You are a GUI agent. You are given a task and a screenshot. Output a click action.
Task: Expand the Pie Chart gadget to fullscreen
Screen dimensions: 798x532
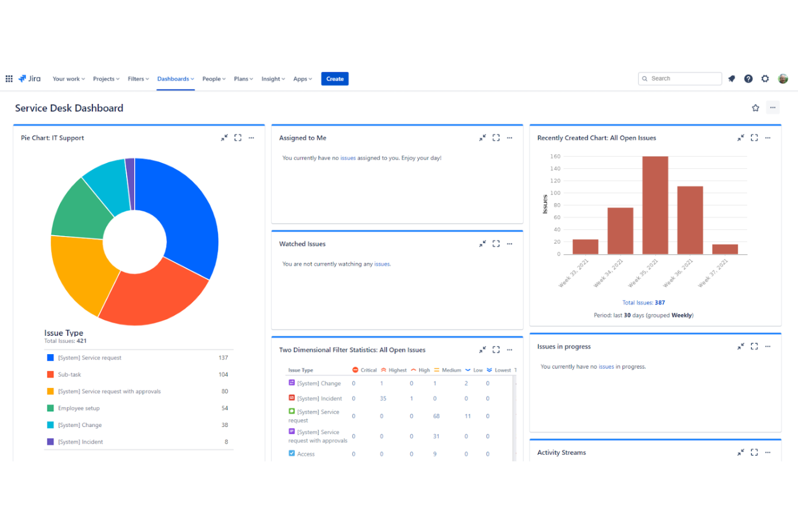coord(238,137)
